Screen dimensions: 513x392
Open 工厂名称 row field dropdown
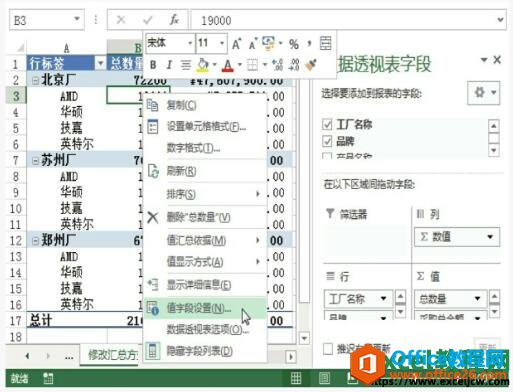383,298
